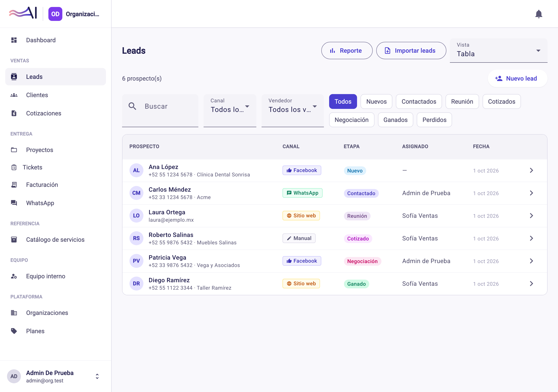Viewport: 558px width, 392px height.
Task: Click the Catálogo de servicios box icon
Action: 14,240
